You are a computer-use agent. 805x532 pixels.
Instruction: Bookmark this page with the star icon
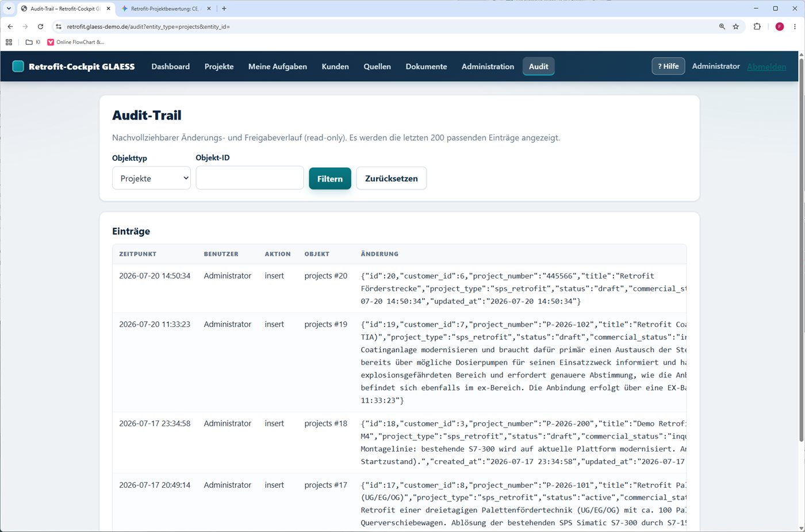735,26
